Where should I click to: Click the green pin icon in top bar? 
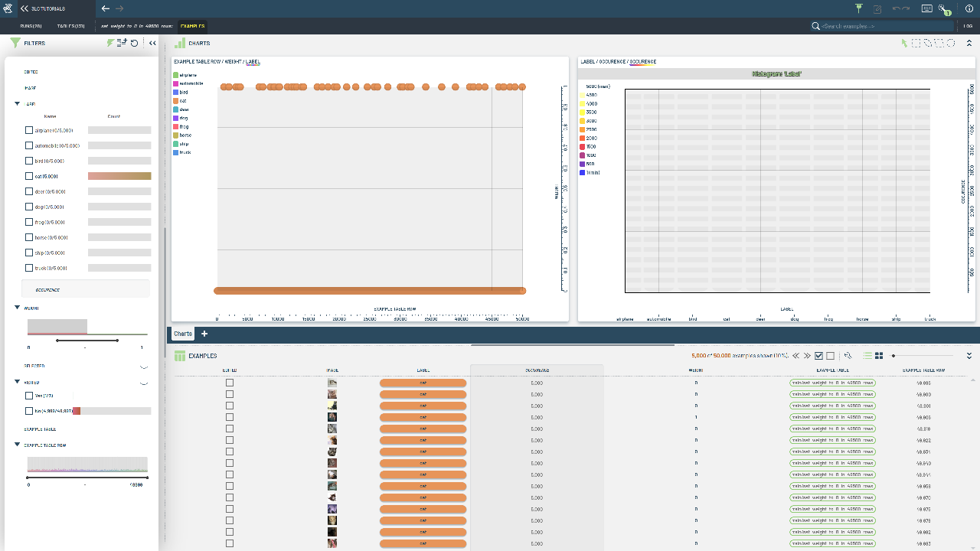point(859,8)
